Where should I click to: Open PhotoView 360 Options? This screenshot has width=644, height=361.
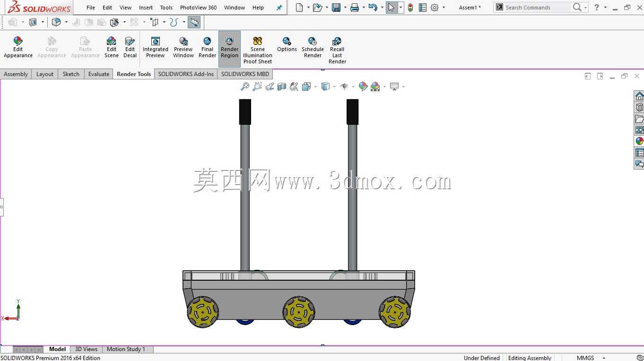[287, 44]
